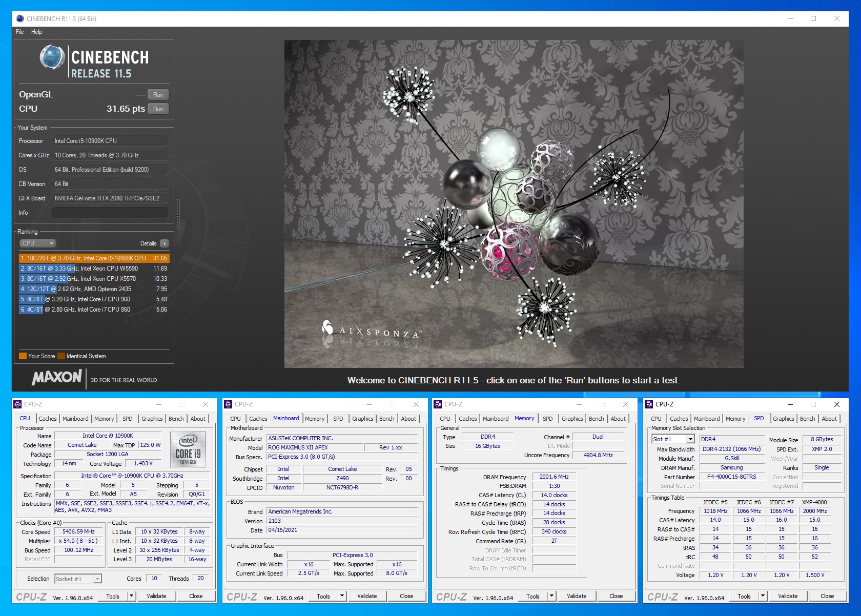
Task: Click the Your Score orange legend swatch
Action: [x=23, y=356]
